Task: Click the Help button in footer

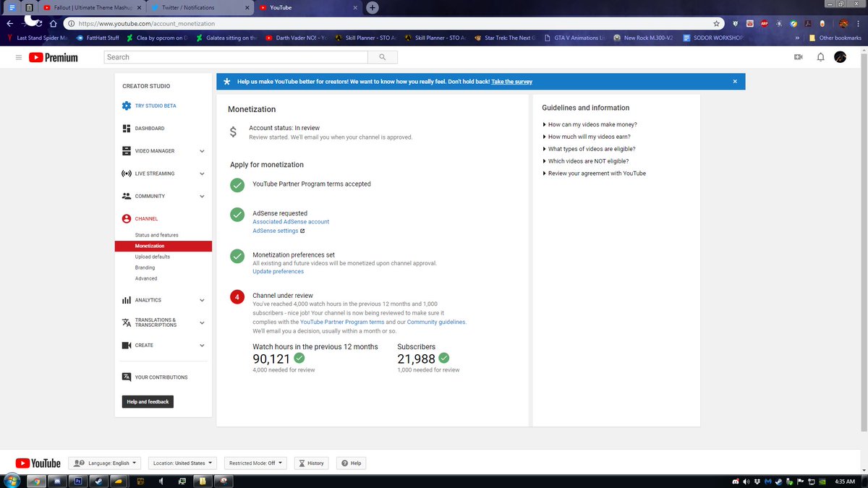Action: (352, 463)
